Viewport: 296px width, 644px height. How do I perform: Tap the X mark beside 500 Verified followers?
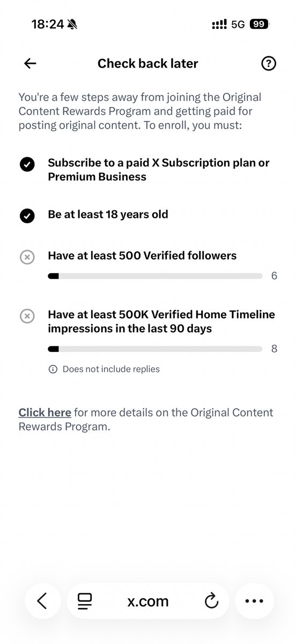27,258
